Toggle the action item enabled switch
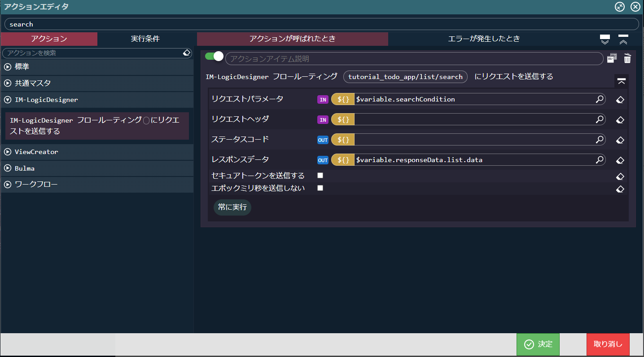Image resolution: width=644 pixels, height=357 pixels. pyautogui.click(x=214, y=56)
